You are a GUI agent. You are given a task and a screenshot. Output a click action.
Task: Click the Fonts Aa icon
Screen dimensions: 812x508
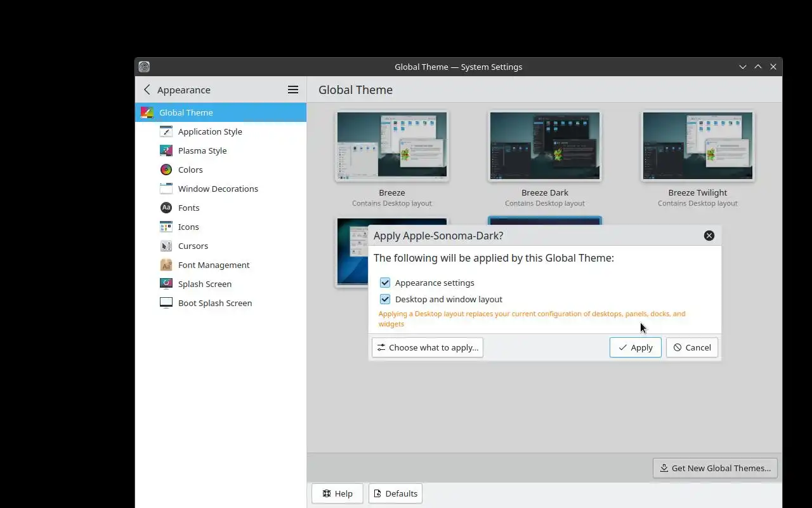point(166,208)
